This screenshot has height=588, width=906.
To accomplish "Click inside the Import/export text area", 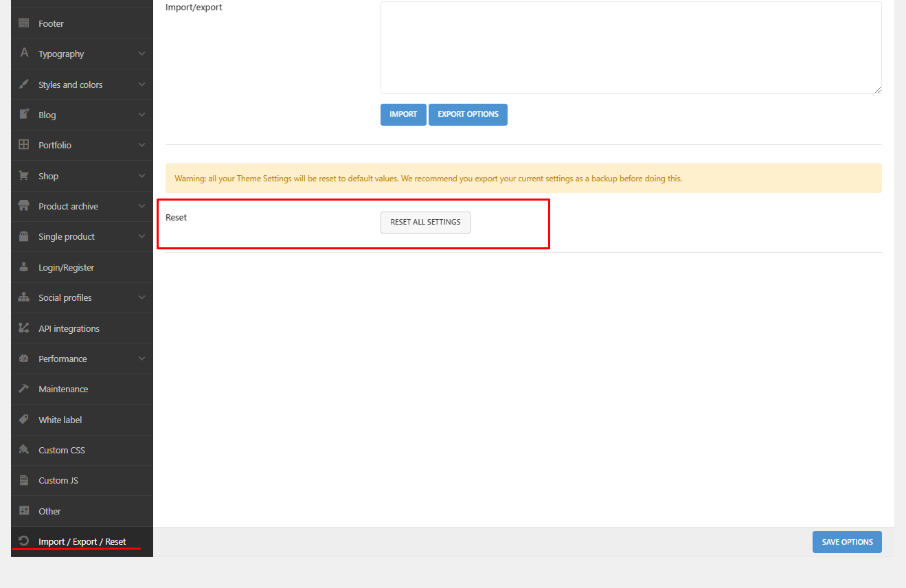I will (x=631, y=47).
